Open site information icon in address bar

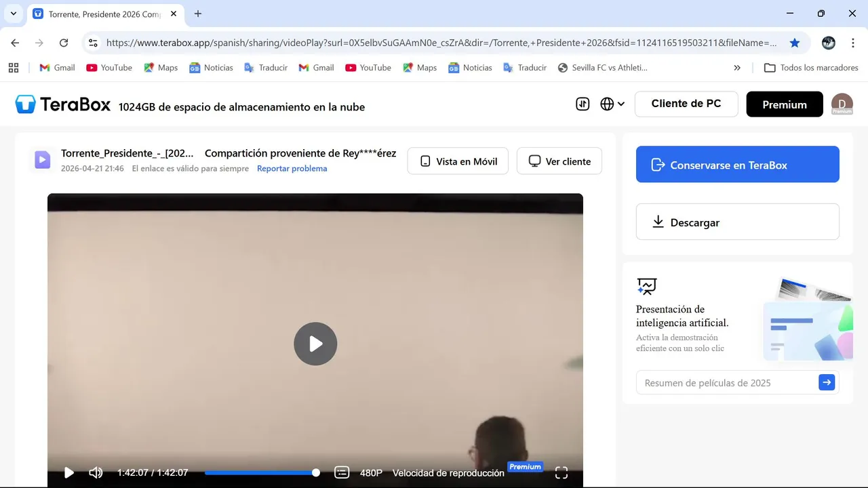pyautogui.click(x=94, y=43)
